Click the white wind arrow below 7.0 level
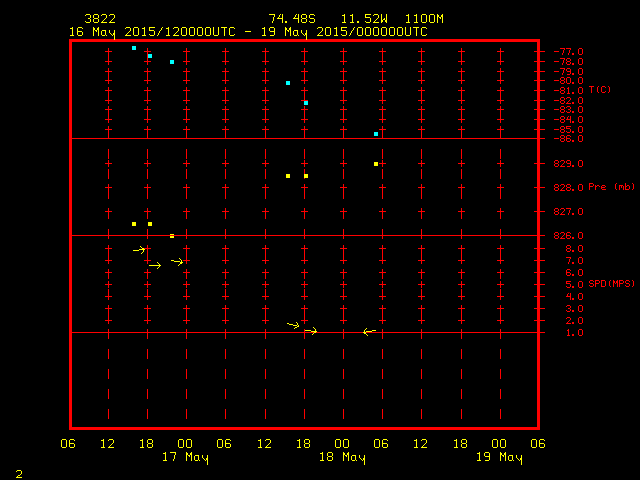Image resolution: width=640 pixels, height=480 pixels. click(x=154, y=265)
